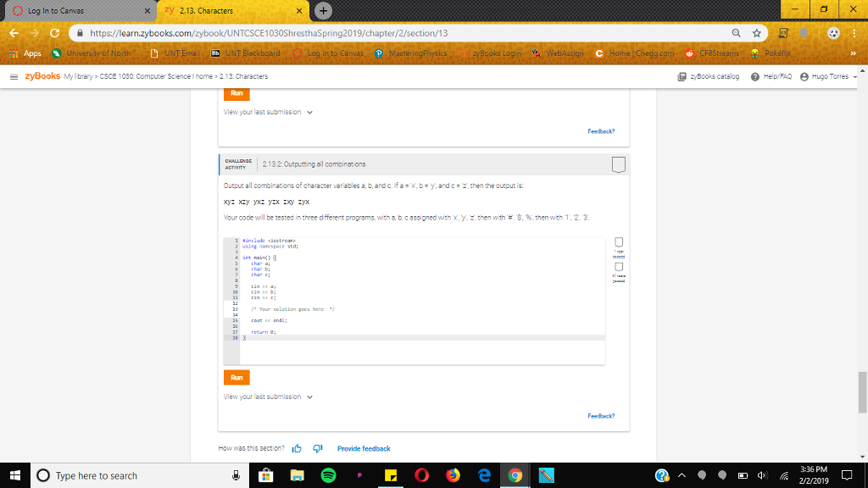Click Feedback? link under activity 2.13.2
The width and height of the screenshot is (868, 488).
pyautogui.click(x=601, y=416)
